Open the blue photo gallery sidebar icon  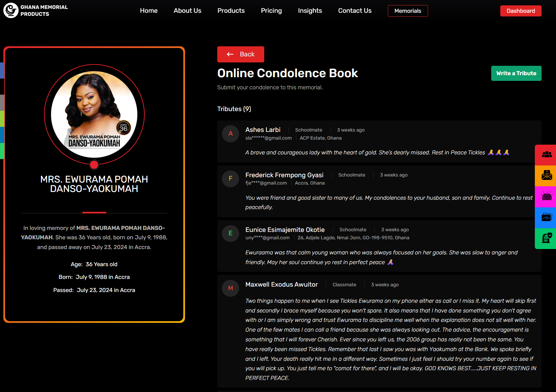[546, 217]
